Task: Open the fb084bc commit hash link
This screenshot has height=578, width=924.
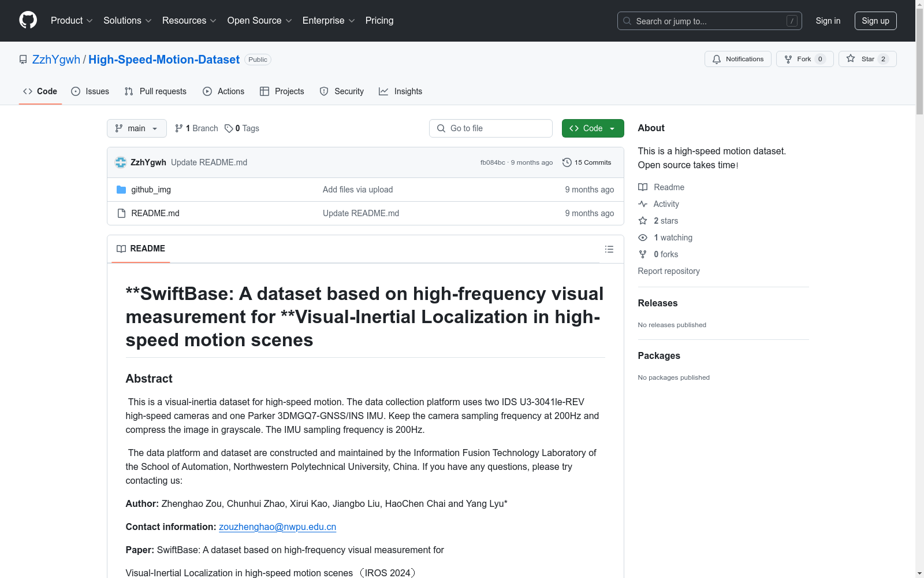Action: point(493,163)
